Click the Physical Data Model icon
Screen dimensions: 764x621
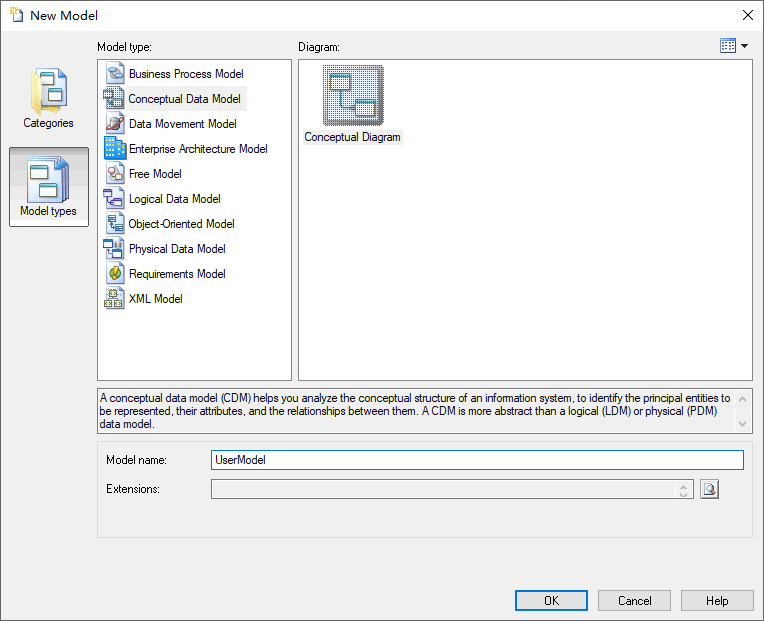(114, 248)
